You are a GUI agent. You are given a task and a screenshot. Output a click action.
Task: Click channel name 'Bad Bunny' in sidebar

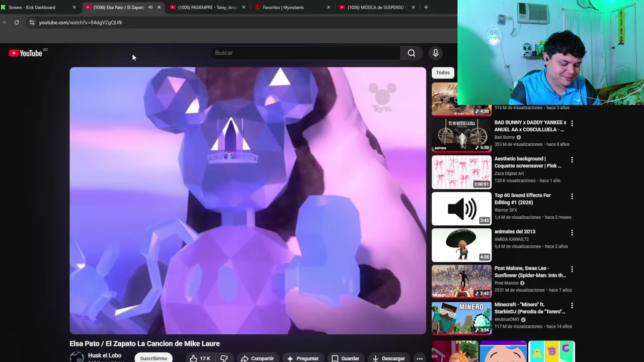tap(505, 137)
